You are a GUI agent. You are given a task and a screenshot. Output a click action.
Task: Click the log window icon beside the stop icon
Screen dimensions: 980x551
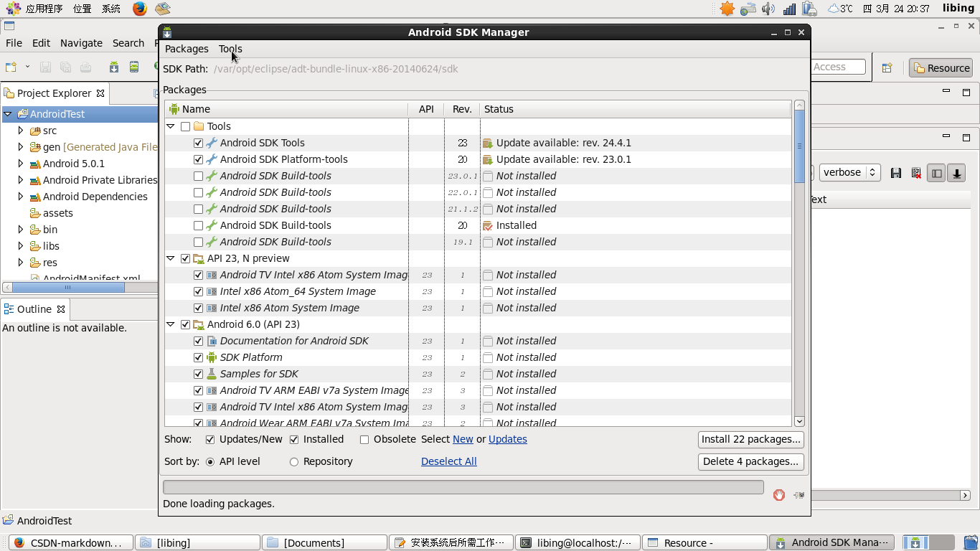click(x=798, y=495)
